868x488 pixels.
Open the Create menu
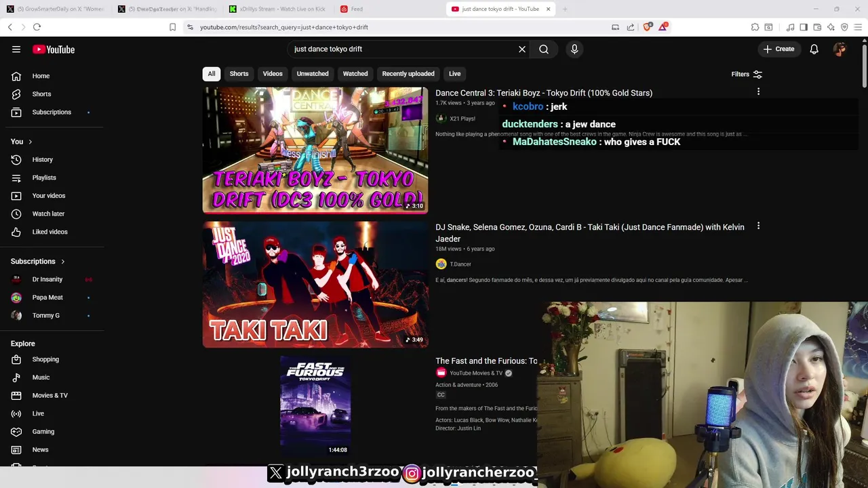coord(778,49)
